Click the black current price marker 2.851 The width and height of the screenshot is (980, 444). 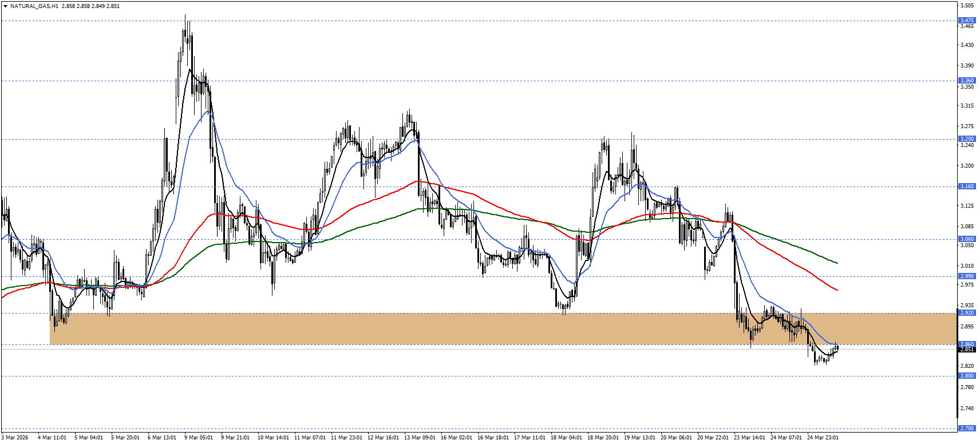[x=966, y=350]
